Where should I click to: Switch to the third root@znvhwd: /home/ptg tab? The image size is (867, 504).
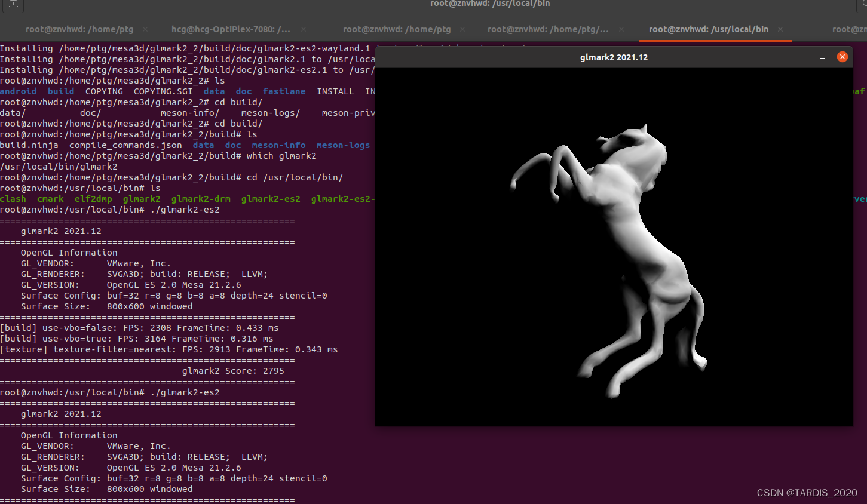click(x=396, y=29)
